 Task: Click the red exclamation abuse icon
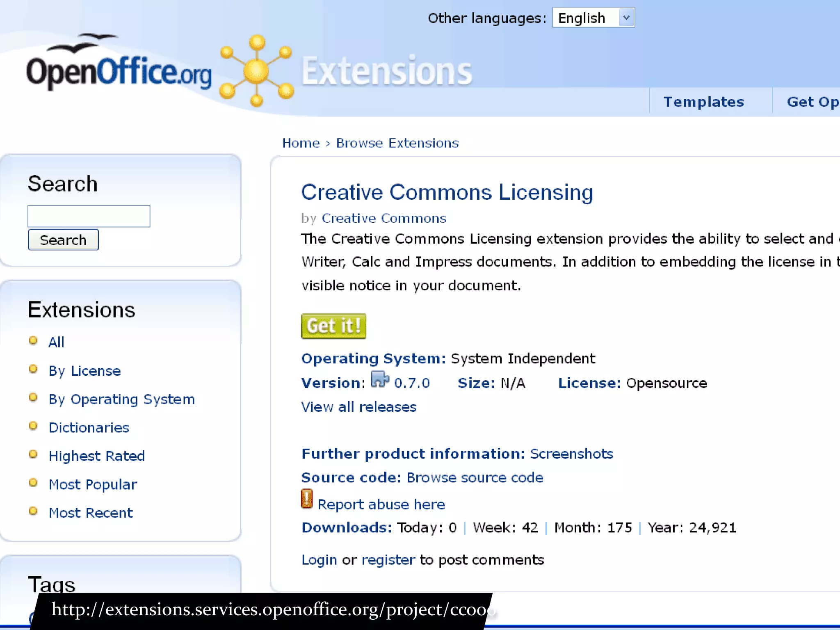pos(307,499)
